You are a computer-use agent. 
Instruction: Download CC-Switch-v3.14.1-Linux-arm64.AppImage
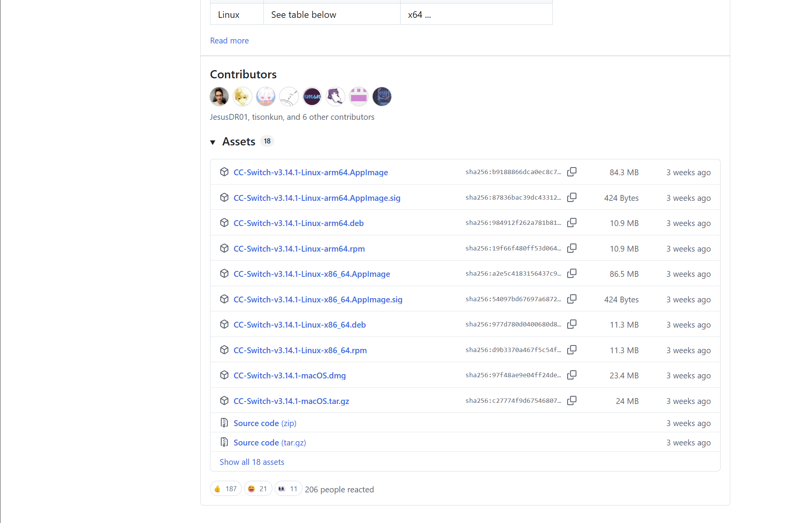tap(311, 172)
